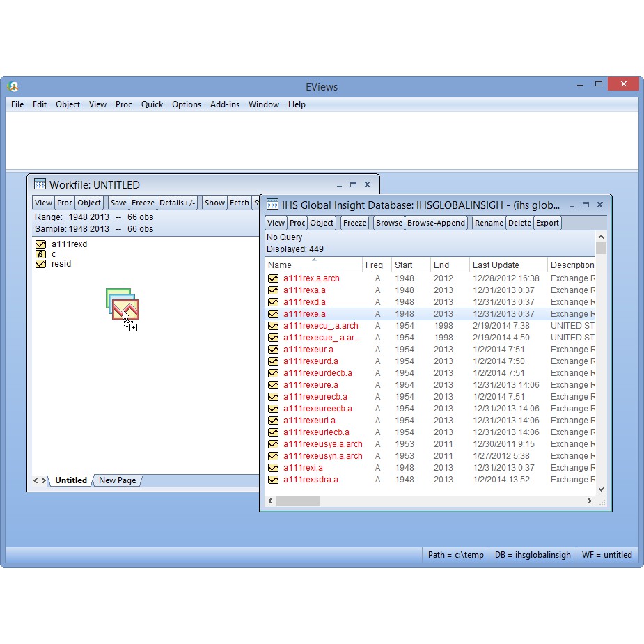Click the right page-scroll arrow in workfile tabs
644x644 pixels.
(x=44, y=480)
